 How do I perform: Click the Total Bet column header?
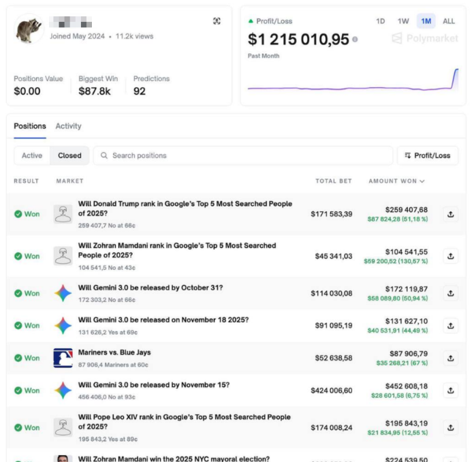pos(334,181)
